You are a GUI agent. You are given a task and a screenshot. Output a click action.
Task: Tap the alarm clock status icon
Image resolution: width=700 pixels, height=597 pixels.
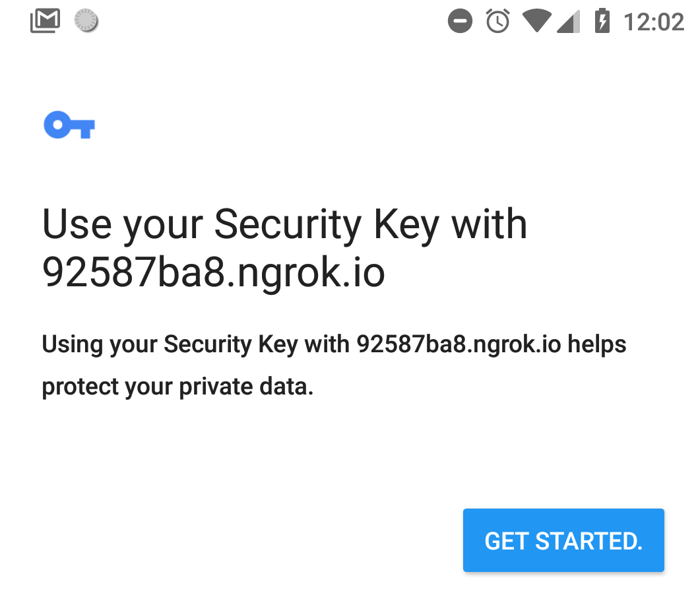[498, 22]
